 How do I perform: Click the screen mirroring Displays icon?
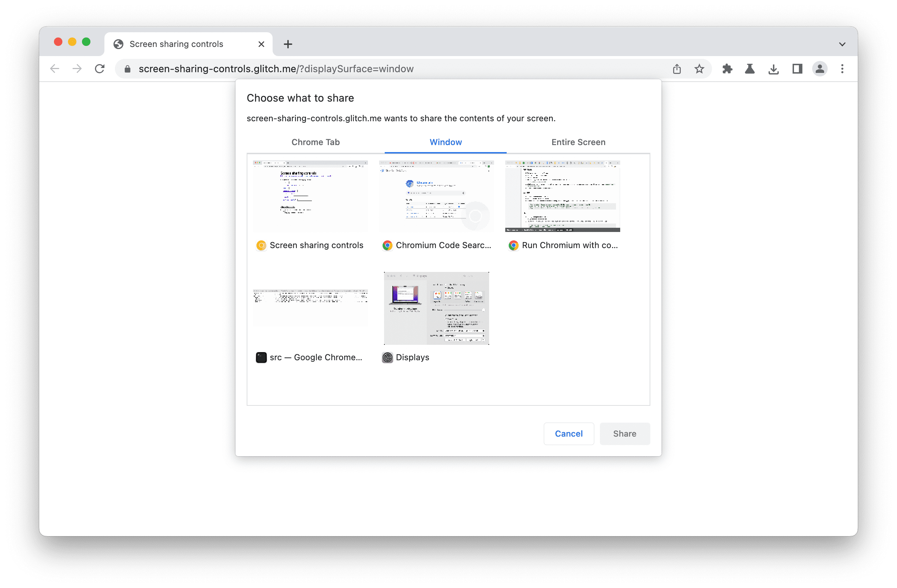click(x=388, y=357)
